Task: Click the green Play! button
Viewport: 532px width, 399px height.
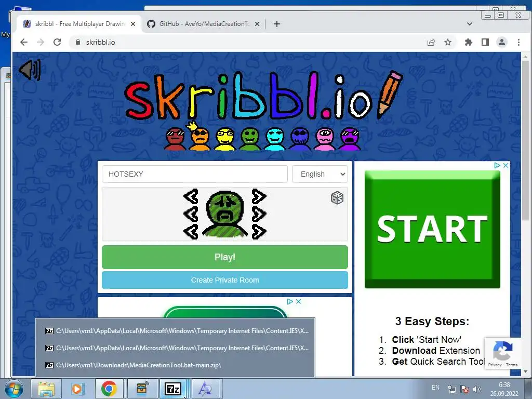Action: pyautogui.click(x=225, y=257)
